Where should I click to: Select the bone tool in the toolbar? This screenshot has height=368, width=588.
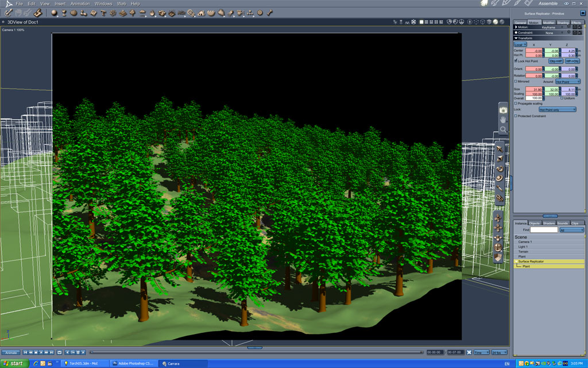click(270, 13)
